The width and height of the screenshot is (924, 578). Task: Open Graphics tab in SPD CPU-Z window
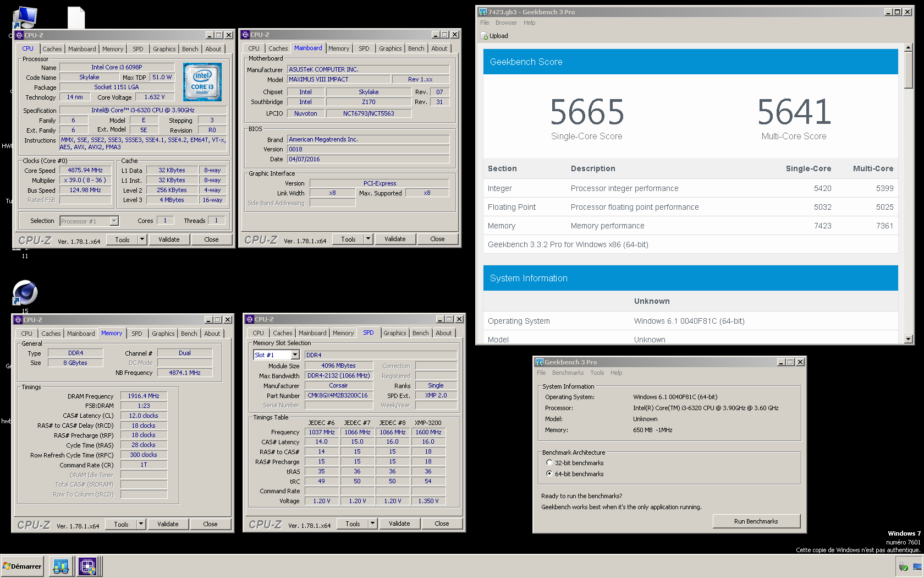tap(394, 333)
